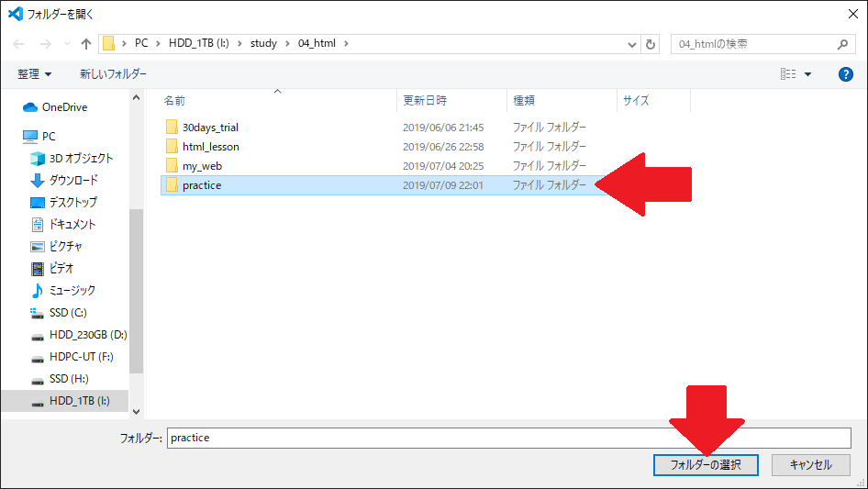
Task: Click the PC breadcrumb in address bar
Action: click(x=141, y=43)
